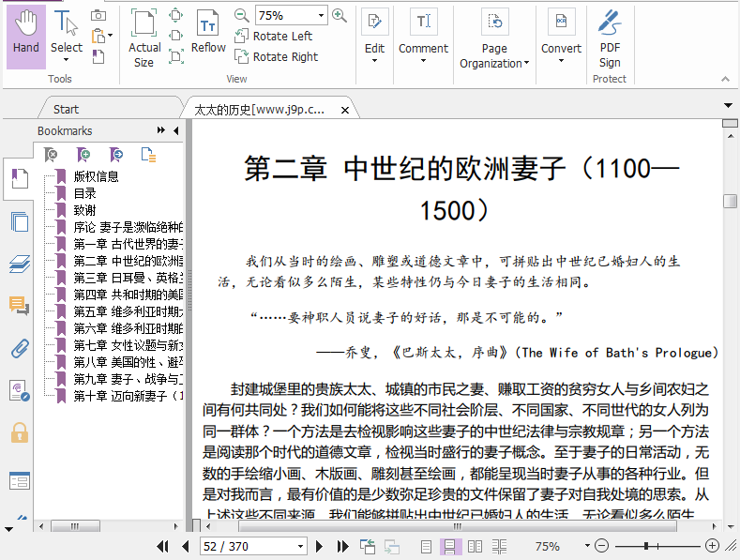The image size is (740, 560).
Task: Open the Attachments paperclip panel
Action: 19,348
